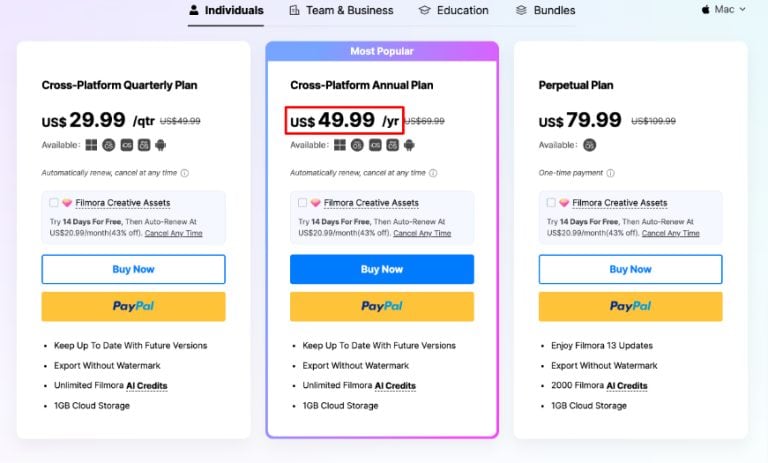Select the Bundles tab
This screenshot has height=463, width=768.
546,10
